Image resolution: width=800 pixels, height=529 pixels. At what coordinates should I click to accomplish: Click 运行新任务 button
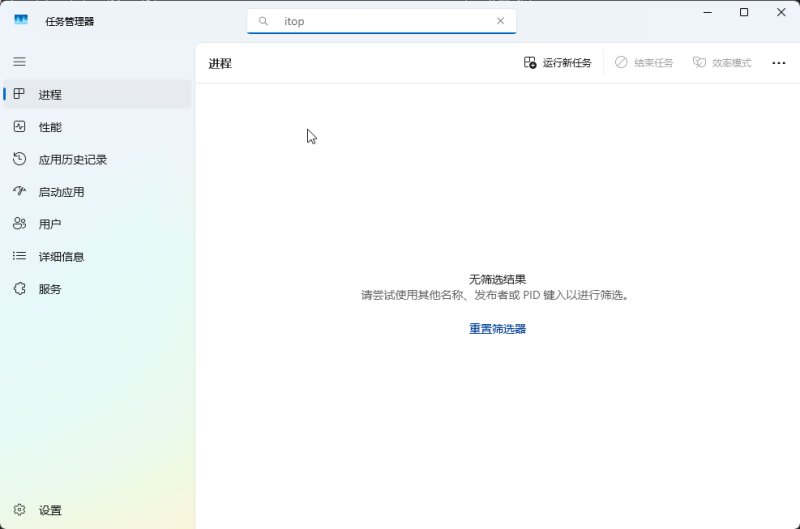coord(558,63)
